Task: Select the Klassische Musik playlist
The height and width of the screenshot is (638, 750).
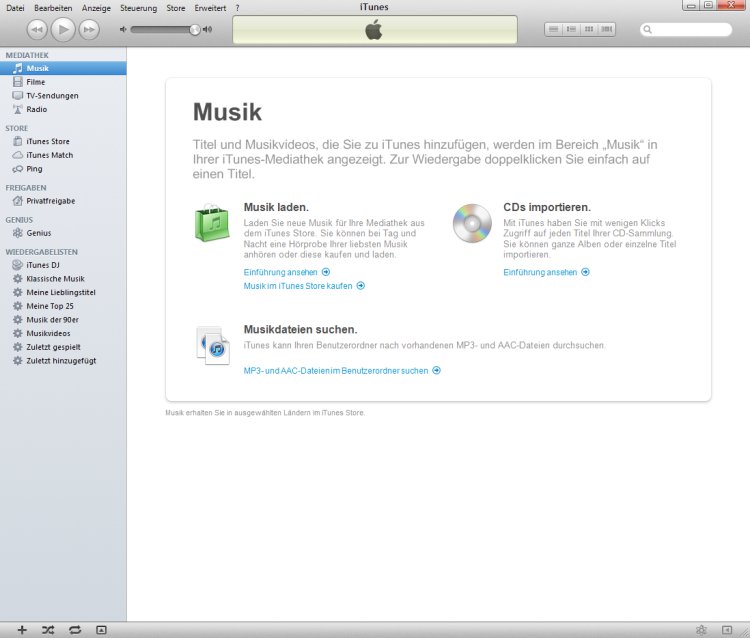Action: 63,278
